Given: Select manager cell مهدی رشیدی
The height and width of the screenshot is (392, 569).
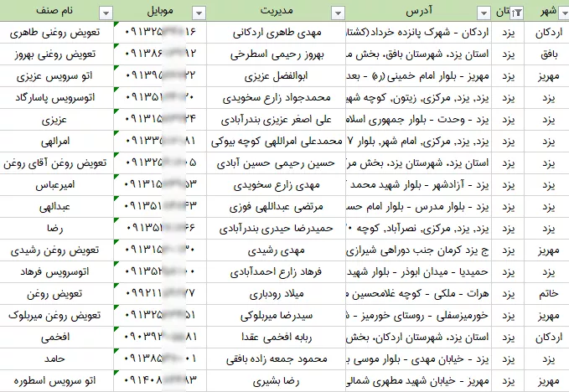Looking at the screenshot, I should pos(277,250).
